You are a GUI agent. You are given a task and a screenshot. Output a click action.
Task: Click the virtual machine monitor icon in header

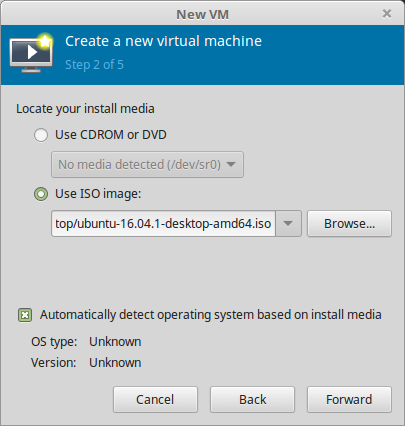click(x=31, y=53)
